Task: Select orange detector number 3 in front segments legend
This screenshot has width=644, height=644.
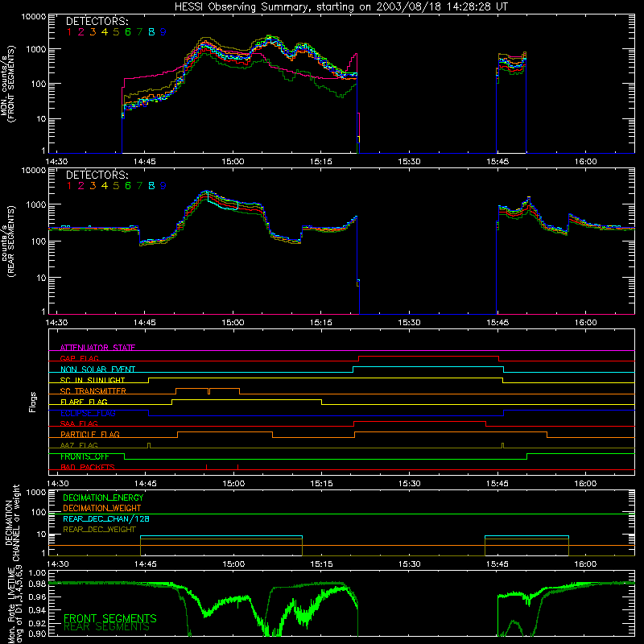Action: pos(93,32)
